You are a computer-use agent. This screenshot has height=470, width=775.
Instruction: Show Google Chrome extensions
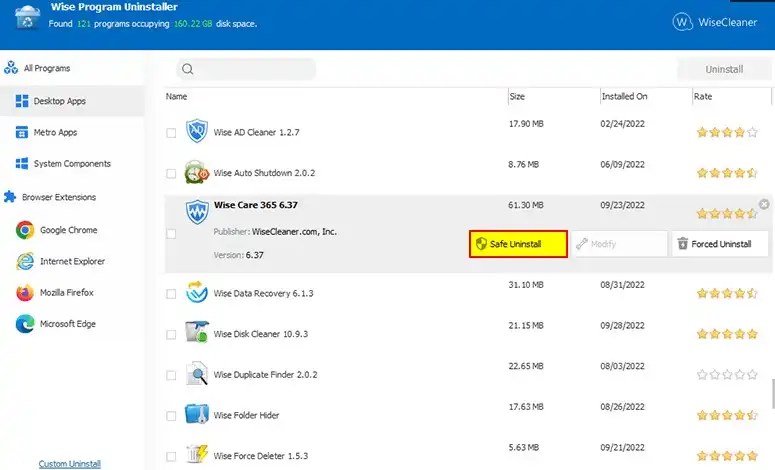click(x=68, y=230)
